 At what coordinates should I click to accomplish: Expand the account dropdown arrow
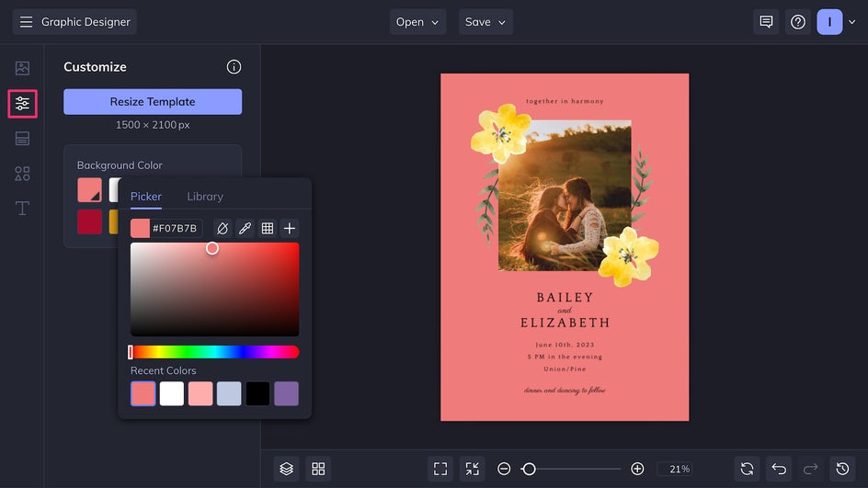[x=852, y=22]
